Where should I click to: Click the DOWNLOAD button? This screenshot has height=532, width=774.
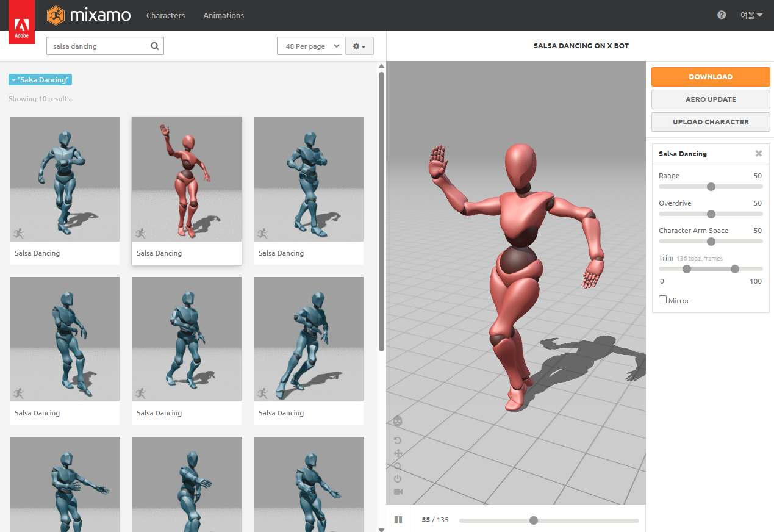click(711, 77)
